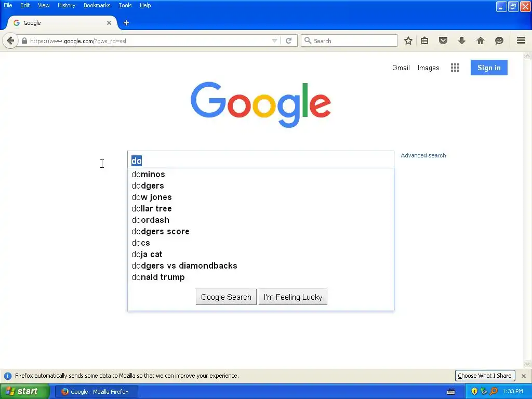This screenshot has height=399, width=532.
Task: Click the network tray icon
Action: click(x=484, y=392)
